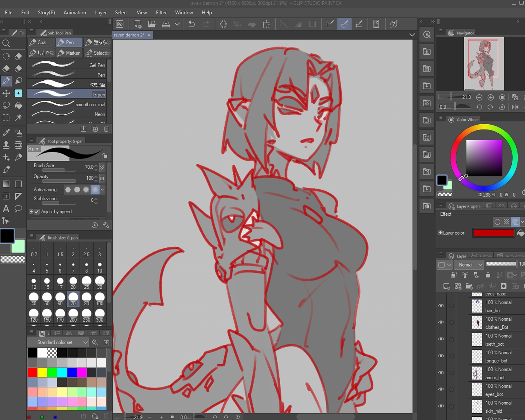The height and width of the screenshot is (420, 525).
Task: Toggle Adjust by speed checkbox
Action: click(x=37, y=212)
